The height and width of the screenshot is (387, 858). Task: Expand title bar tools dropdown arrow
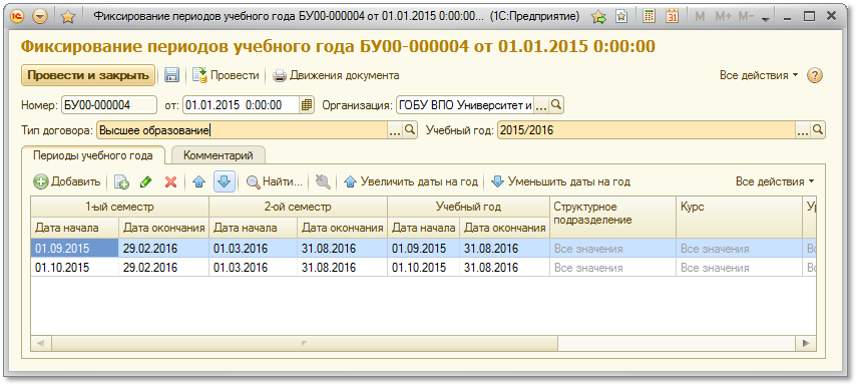pyautogui.click(x=766, y=19)
